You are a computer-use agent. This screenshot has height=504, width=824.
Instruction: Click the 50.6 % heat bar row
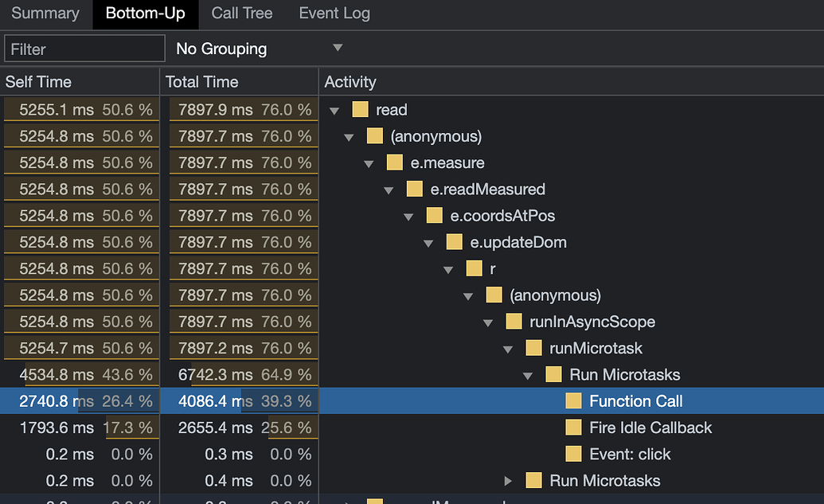[x=80, y=110]
